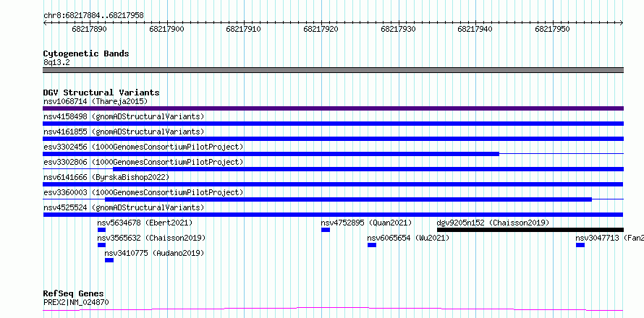
Task: Click ruler position 68217920
Action: [321, 29]
